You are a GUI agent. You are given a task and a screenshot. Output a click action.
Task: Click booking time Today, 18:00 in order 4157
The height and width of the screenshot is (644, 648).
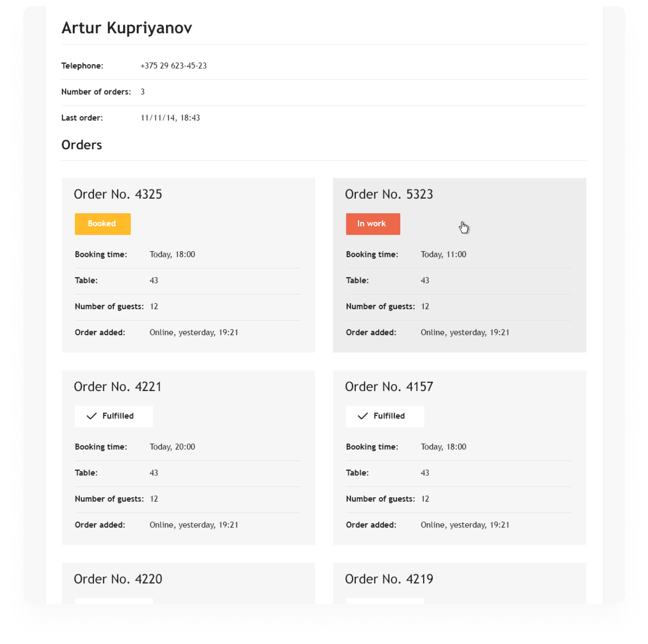pos(443,447)
